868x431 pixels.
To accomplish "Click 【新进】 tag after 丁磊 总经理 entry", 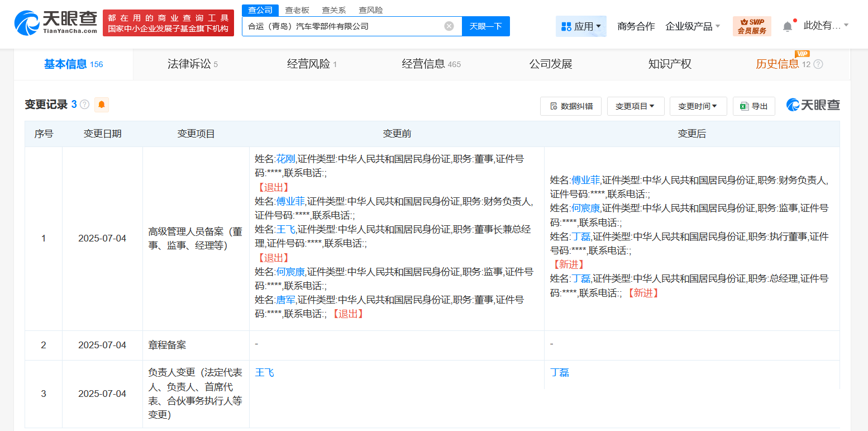I will pyautogui.click(x=643, y=292).
